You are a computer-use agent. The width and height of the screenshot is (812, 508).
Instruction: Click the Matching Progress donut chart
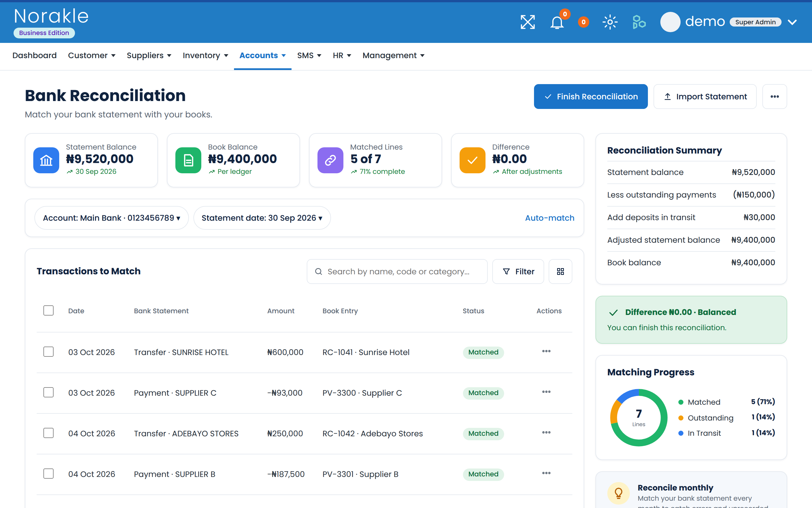pos(639,418)
